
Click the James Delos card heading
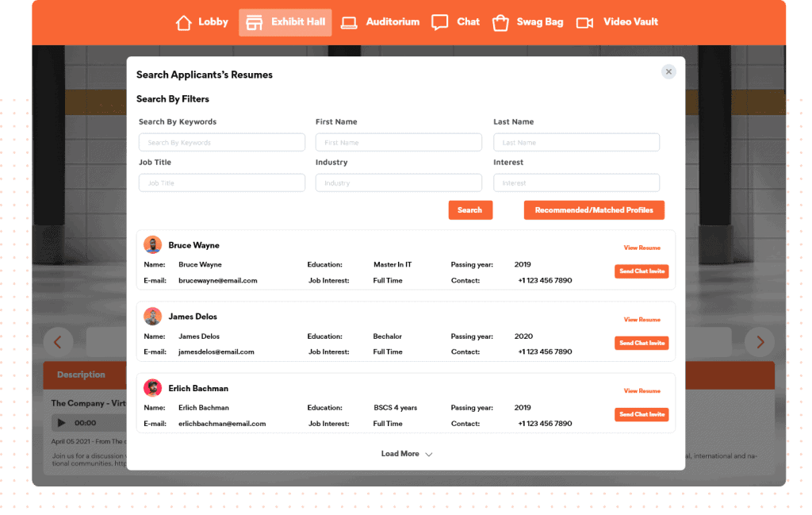click(x=193, y=317)
